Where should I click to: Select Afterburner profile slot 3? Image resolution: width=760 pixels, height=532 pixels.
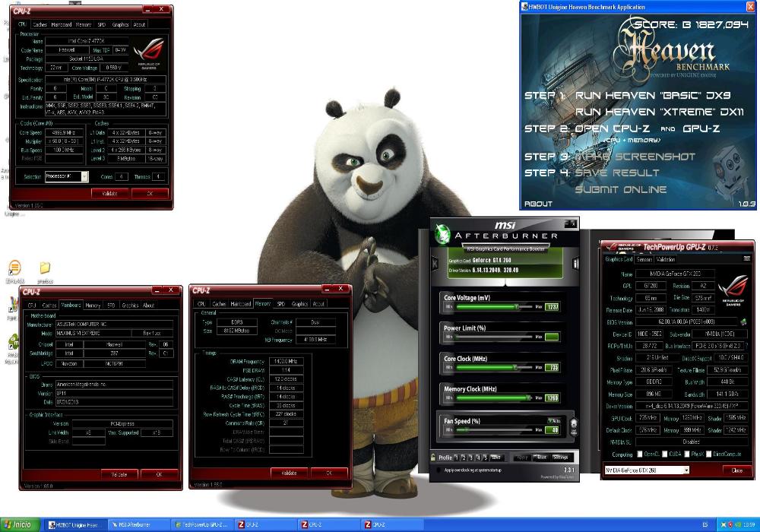[x=470, y=458]
